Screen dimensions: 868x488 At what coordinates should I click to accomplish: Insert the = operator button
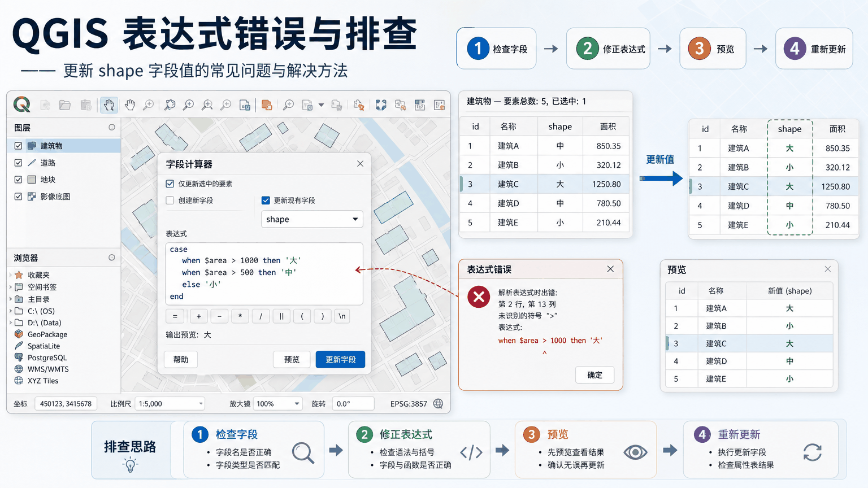[175, 316]
